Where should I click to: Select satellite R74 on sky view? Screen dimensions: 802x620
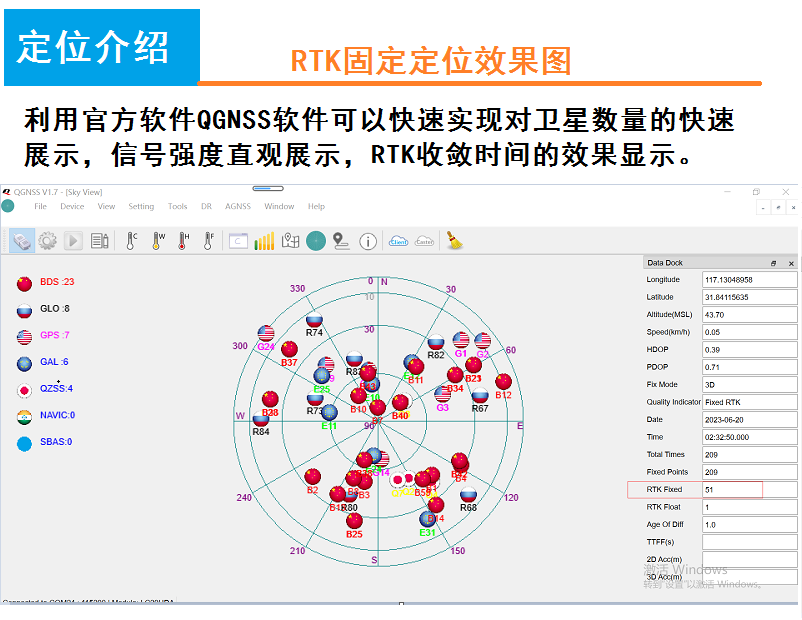tap(314, 321)
